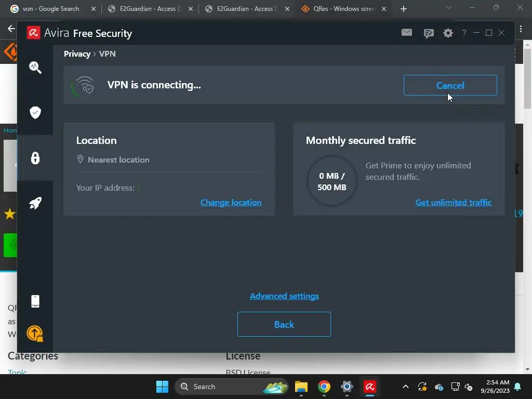Image resolution: width=532 pixels, height=399 pixels.
Task: Open the Avira feedback chat icon
Action: pos(429,33)
